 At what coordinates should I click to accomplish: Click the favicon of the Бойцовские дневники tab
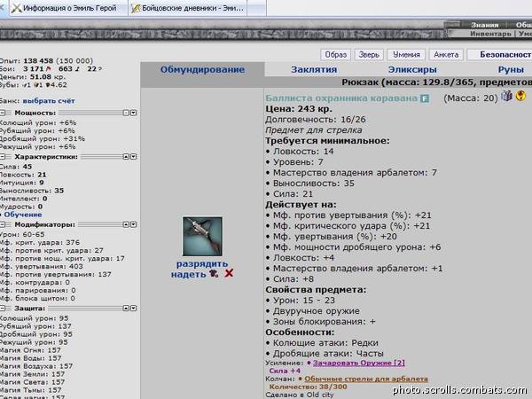pyautogui.click(x=136, y=8)
